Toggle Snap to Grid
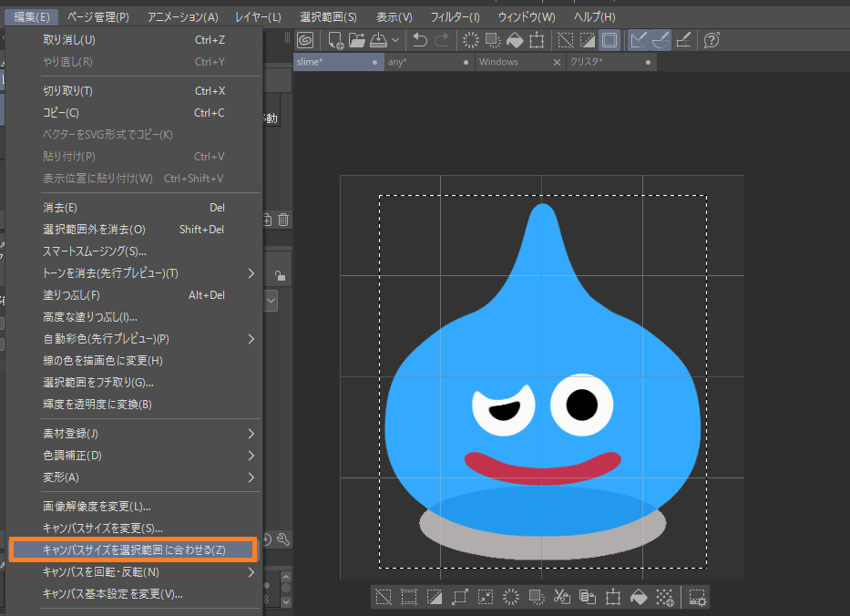This screenshot has width=850, height=616. pyautogui.click(x=683, y=40)
